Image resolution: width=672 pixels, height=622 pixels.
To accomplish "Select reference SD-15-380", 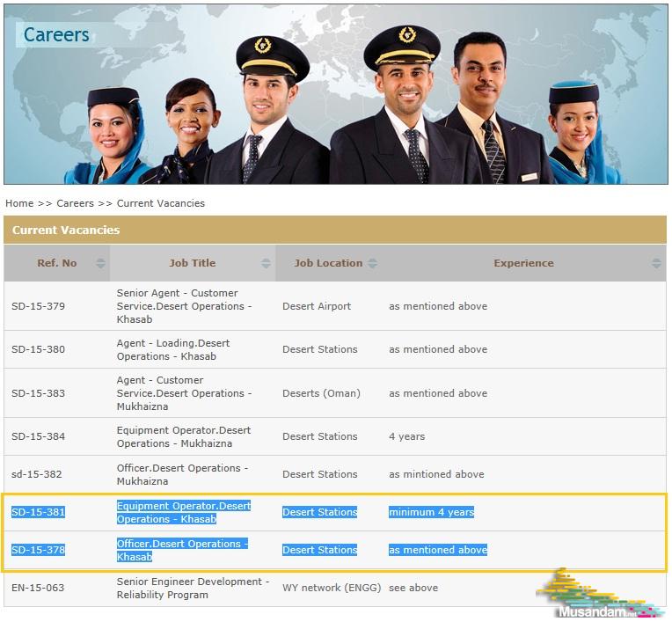I will tap(38, 350).
